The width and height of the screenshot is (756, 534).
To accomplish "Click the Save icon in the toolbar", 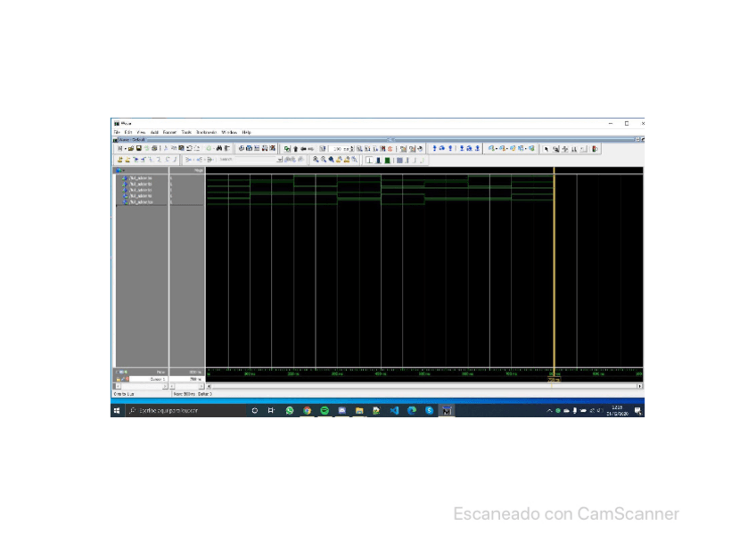I will (139, 149).
